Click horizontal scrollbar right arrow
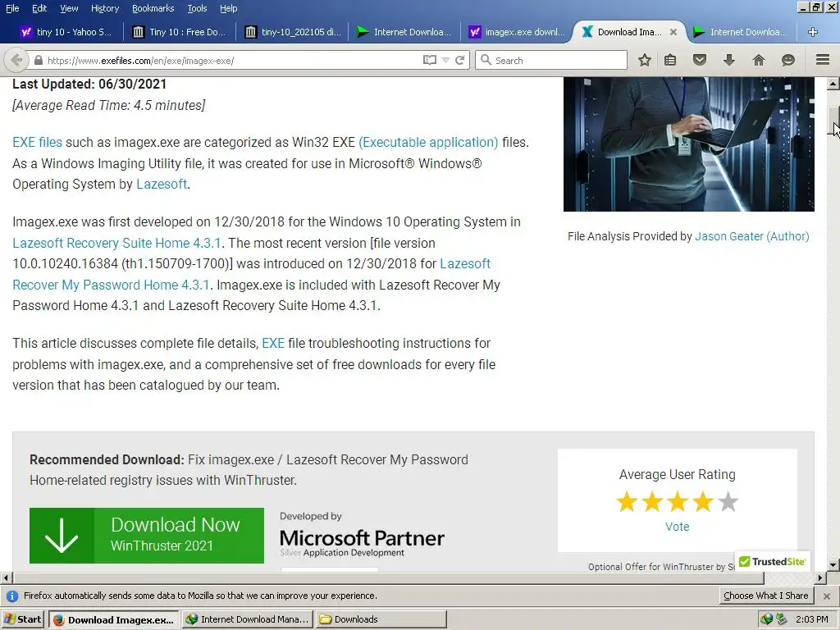Viewport: 840px width, 630px height. coord(820,578)
